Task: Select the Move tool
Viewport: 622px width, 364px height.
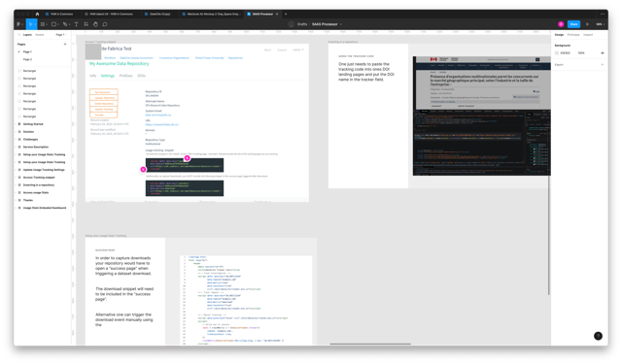Action: [x=30, y=24]
